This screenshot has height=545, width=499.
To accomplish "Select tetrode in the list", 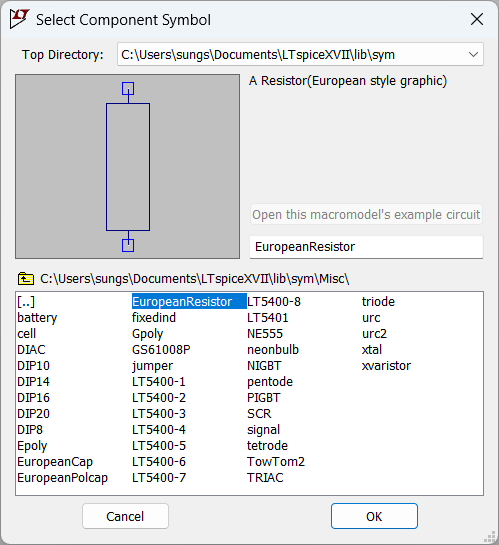I will coord(268,446).
